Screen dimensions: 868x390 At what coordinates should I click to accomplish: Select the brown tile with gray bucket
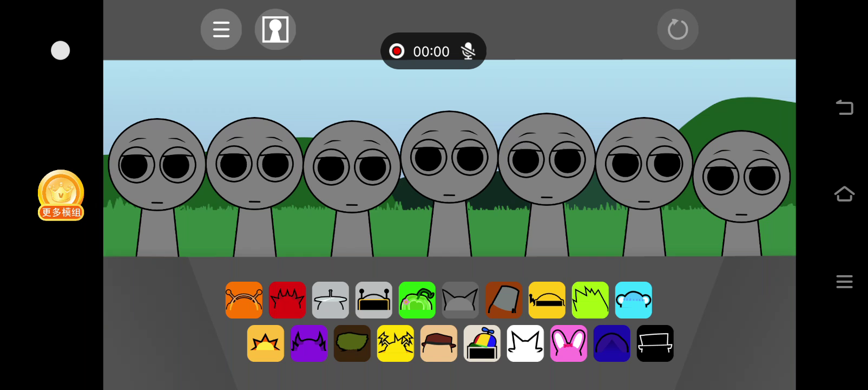coord(503,300)
